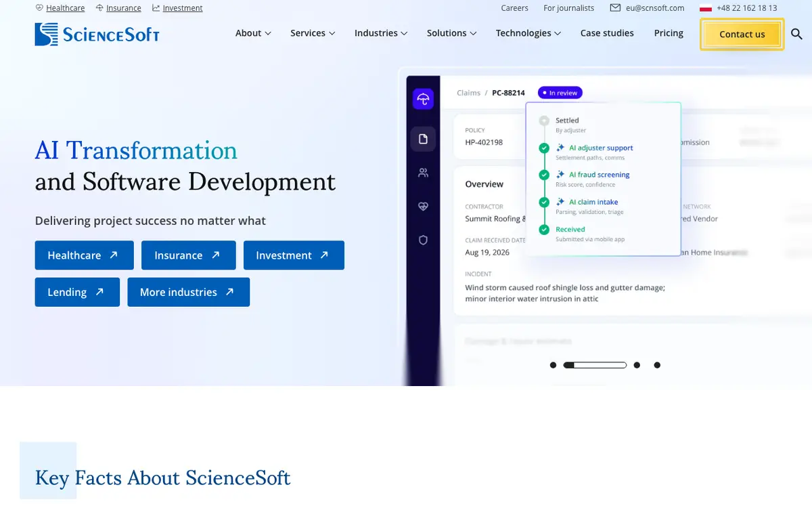Click the arrow icon on More industries button
The height and width of the screenshot is (508, 812).
[229, 292]
